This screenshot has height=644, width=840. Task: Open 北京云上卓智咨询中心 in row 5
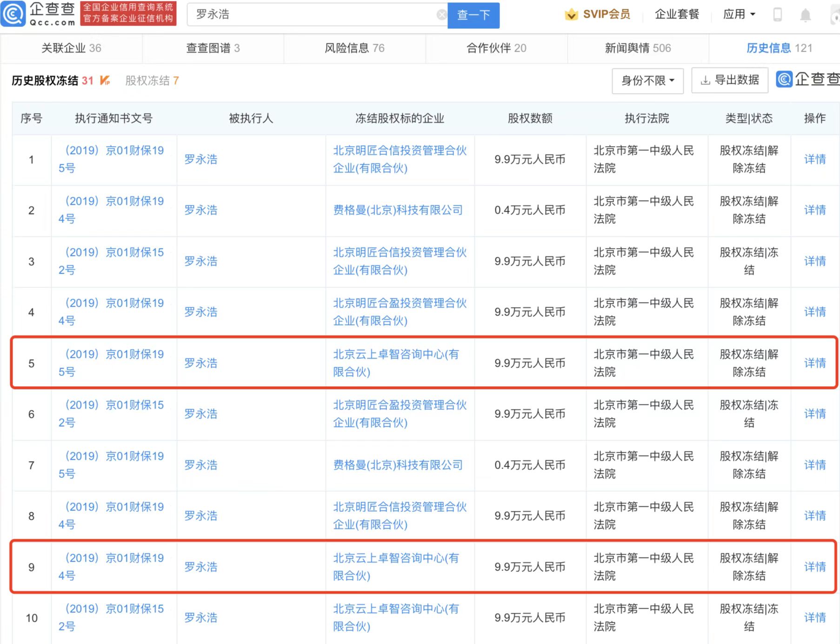pos(396,363)
